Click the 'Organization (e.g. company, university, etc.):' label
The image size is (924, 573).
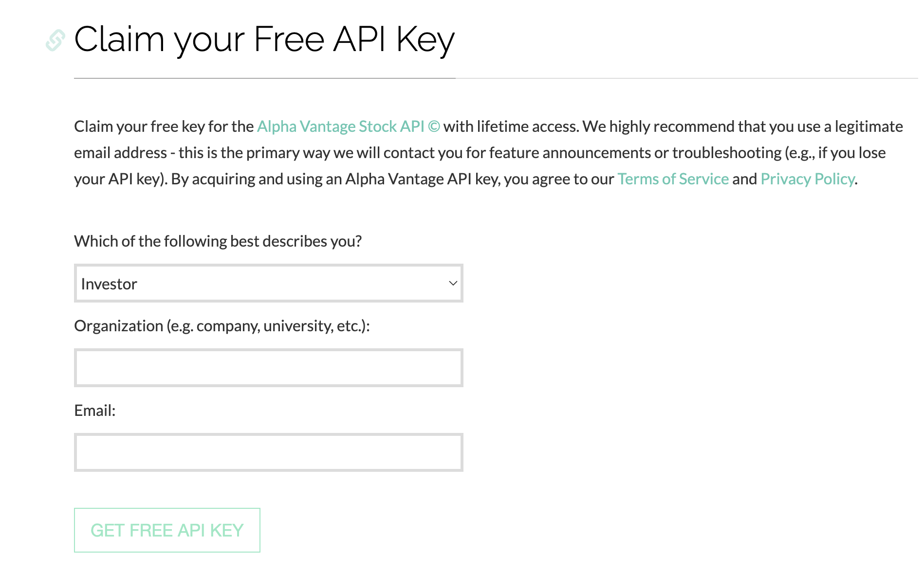click(x=222, y=326)
